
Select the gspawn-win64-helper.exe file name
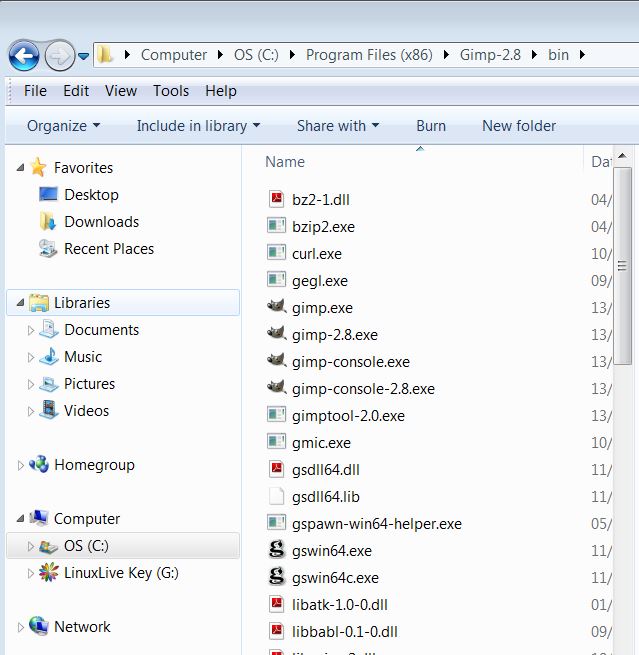[x=377, y=524]
